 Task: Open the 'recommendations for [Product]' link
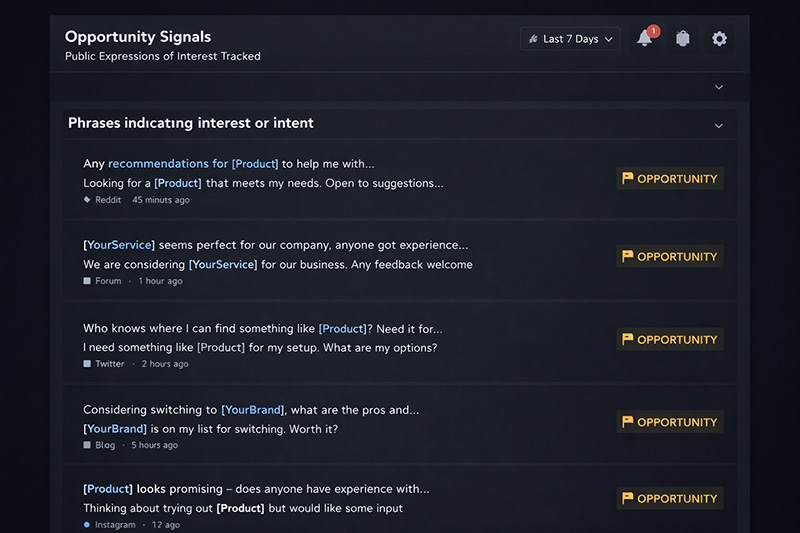pyautogui.click(x=193, y=164)
